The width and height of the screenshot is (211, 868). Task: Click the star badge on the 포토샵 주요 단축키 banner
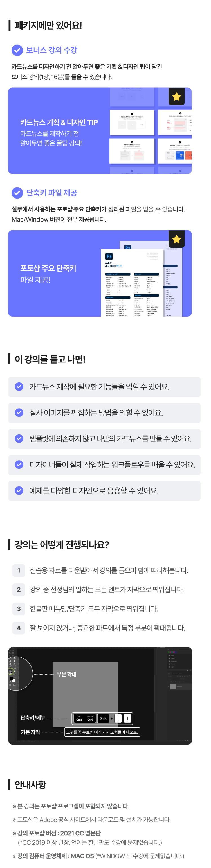(x=176, y=239)
